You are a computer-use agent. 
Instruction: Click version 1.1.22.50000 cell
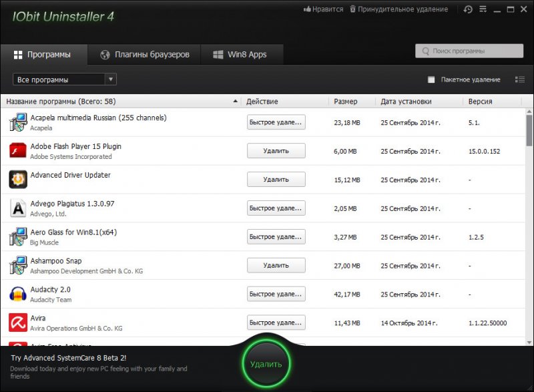488,323
